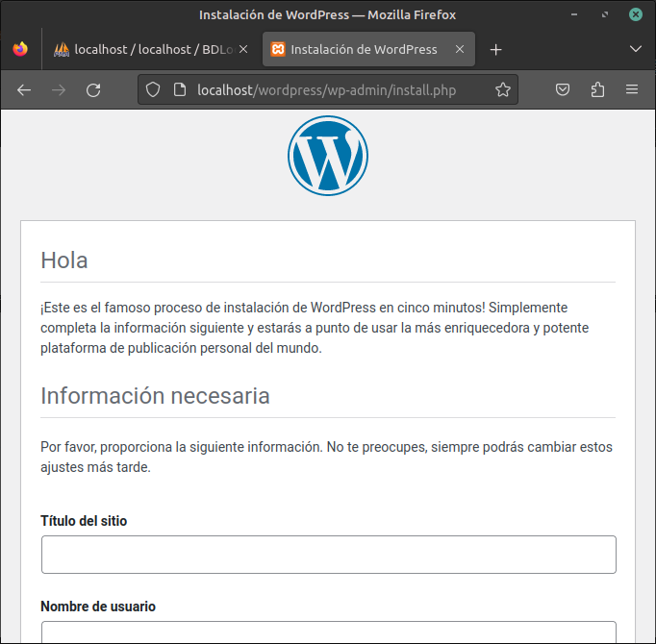Click the Hola heading
656x644 pixels.
pos(64,260)
